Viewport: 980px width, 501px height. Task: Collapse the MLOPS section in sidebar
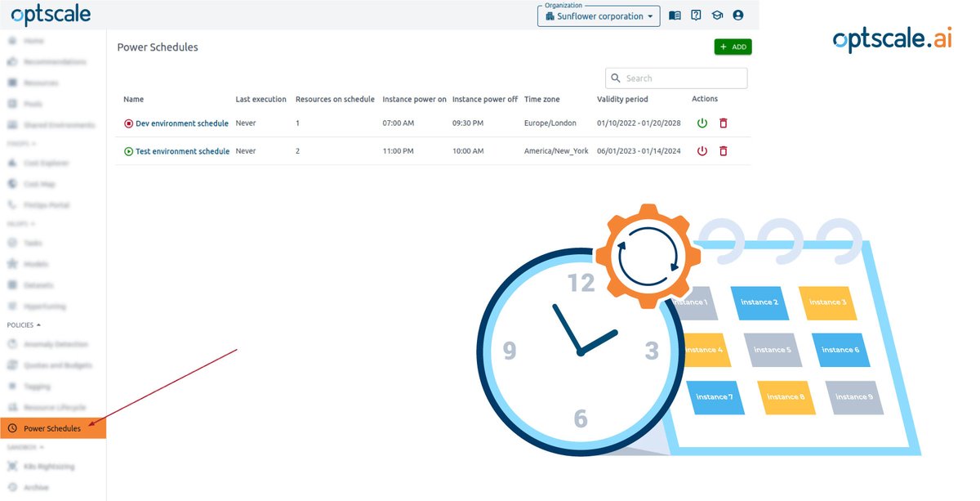pos(23,222)
